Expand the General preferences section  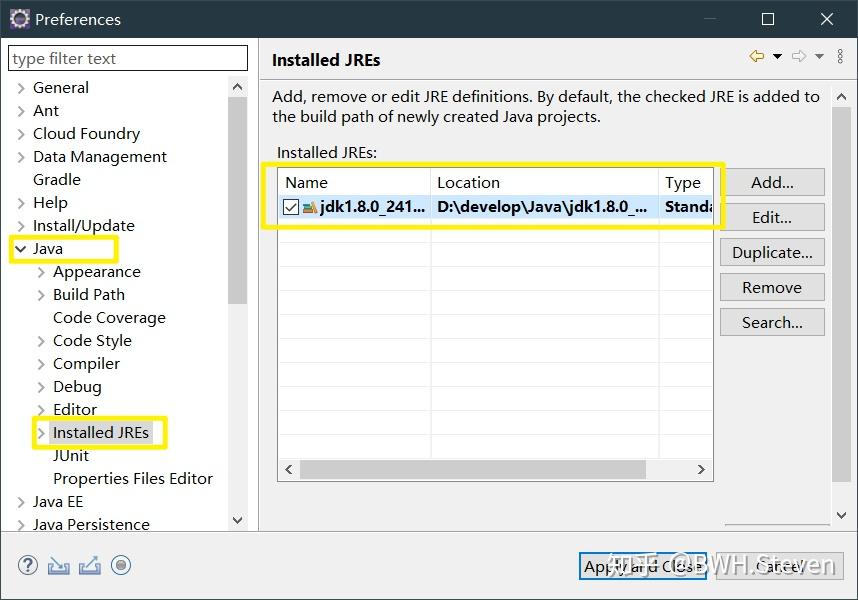22,87
